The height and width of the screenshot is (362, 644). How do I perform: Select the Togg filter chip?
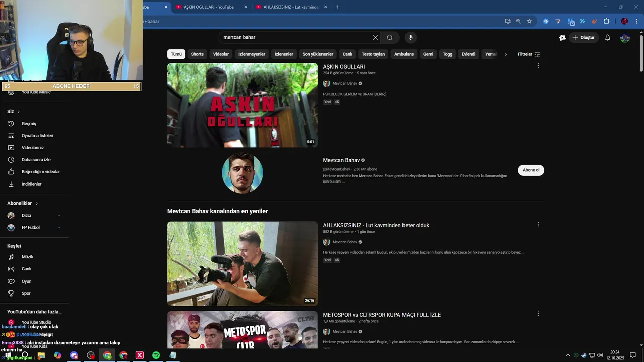[x=447, y=54]
